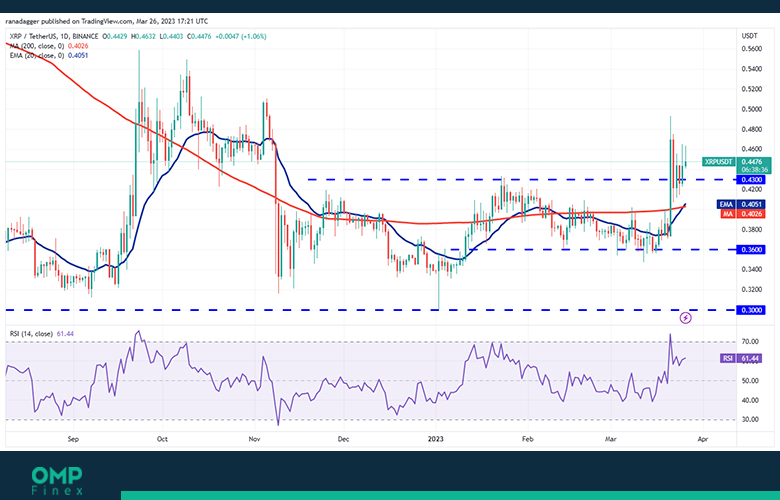Click the USDT currency label on price axis

point(749,36)
